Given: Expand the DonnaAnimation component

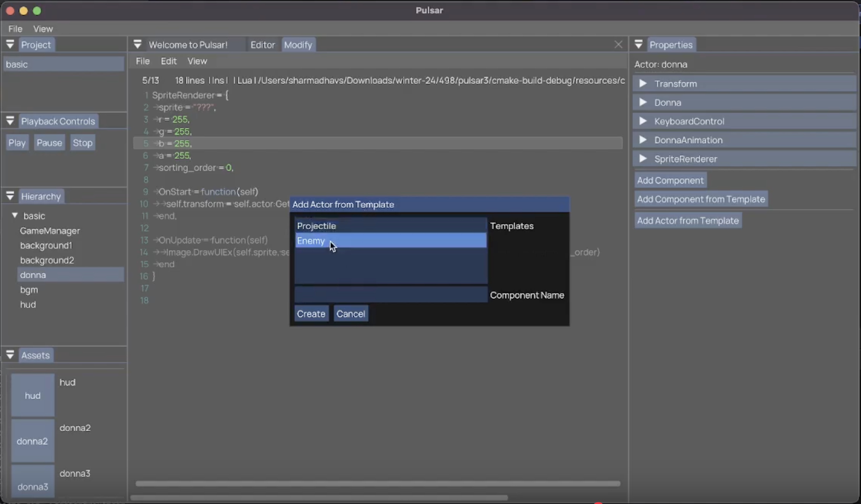Looking at the screenshot, I should click(x=643, y=140).
